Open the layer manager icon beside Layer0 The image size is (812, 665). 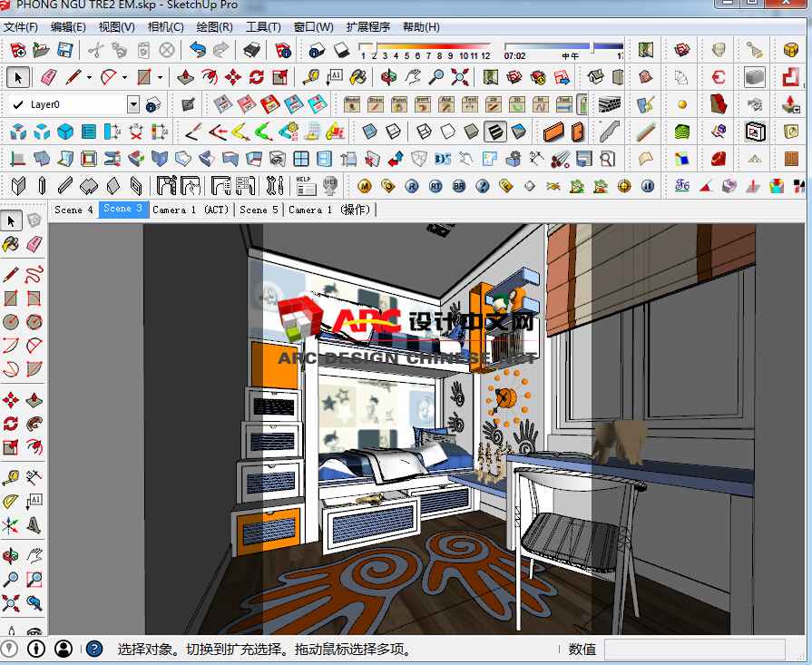(152, 104)
